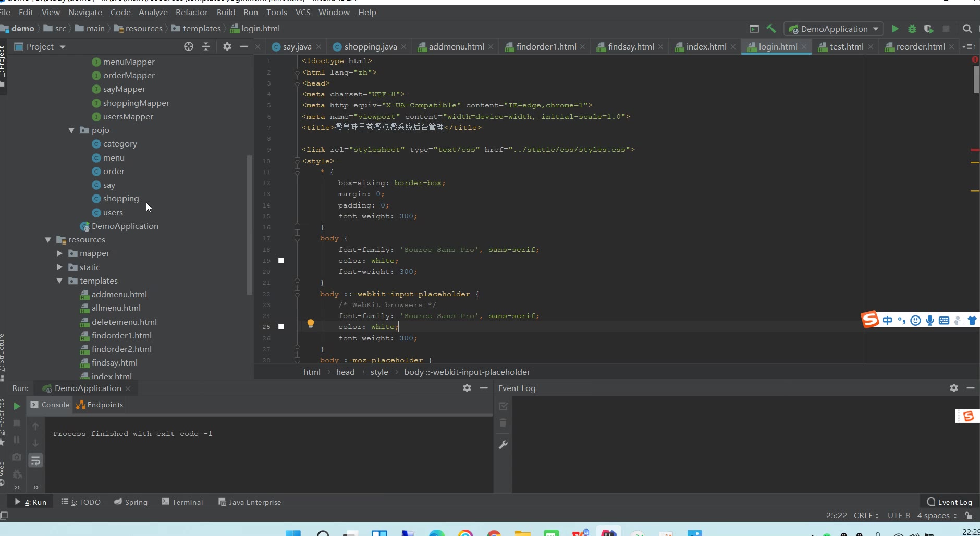Open addmenu.html in project tree
The image size is (980, 536).
(119, 295)
